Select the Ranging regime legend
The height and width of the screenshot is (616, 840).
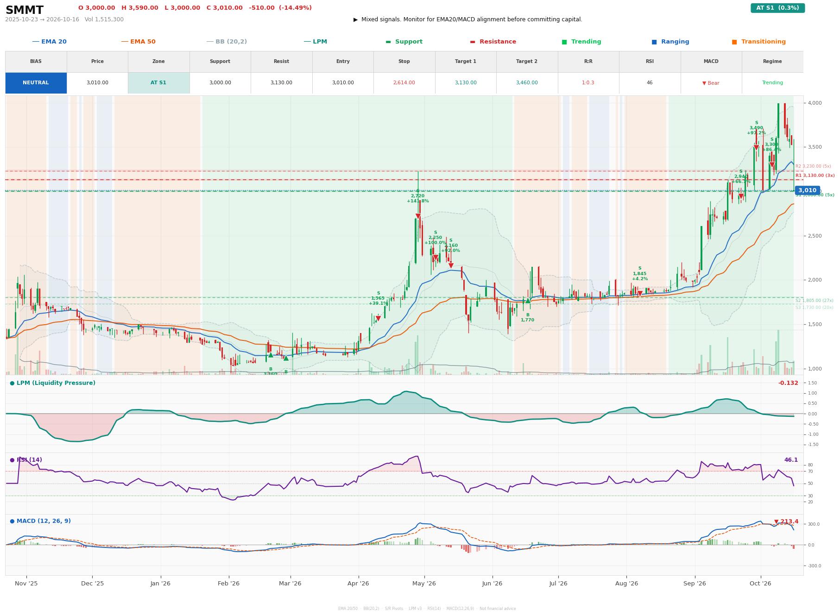coord(670,42)
